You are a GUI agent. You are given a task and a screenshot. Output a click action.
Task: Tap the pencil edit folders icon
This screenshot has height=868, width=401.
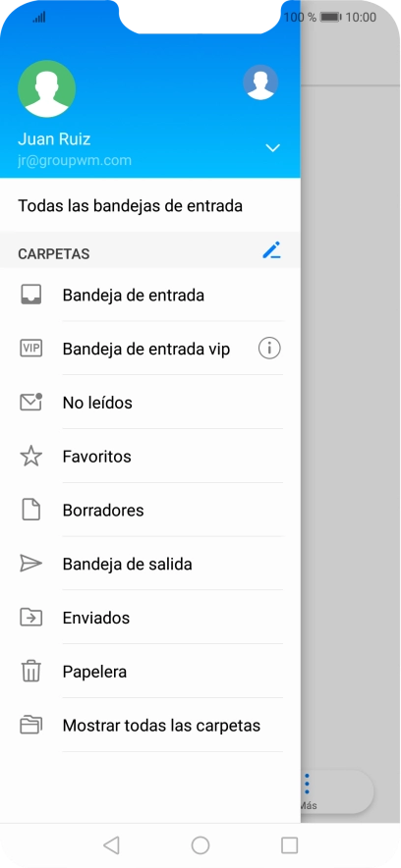[271, 250]
